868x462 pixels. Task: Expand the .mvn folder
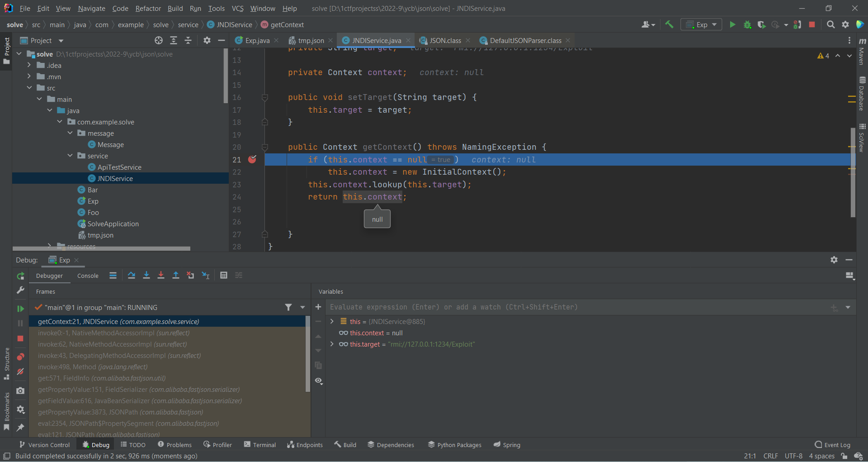(x=29, y=76)
